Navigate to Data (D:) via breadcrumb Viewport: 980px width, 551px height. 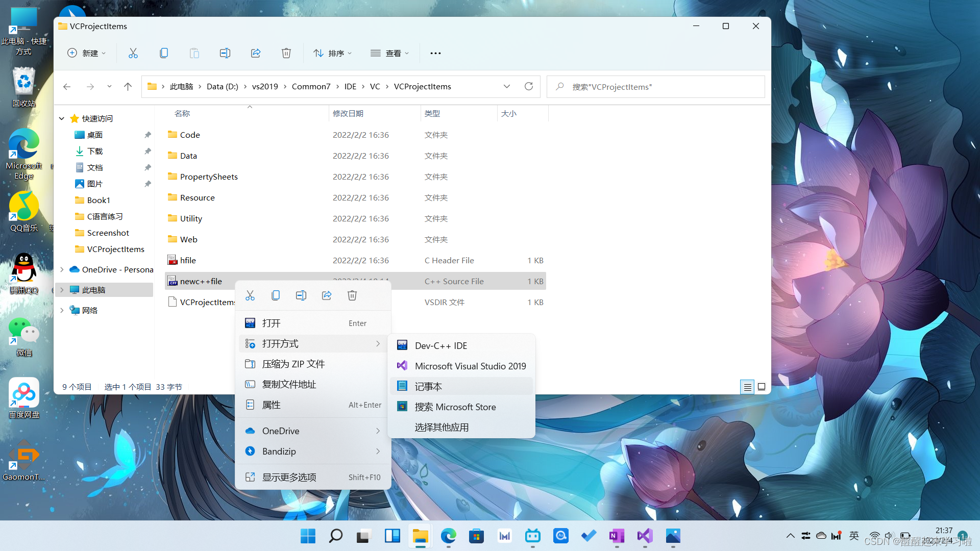222,86
